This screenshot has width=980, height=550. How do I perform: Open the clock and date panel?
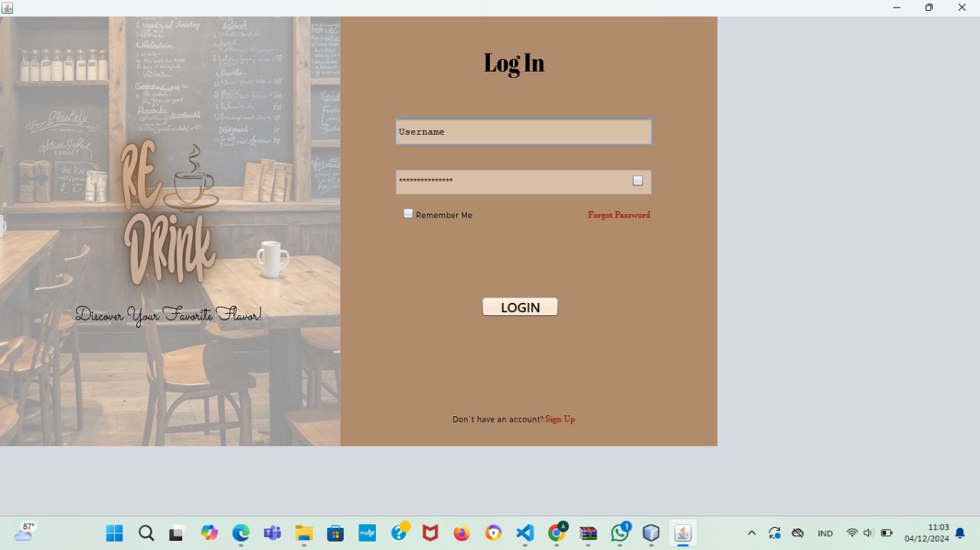point(926,533)
